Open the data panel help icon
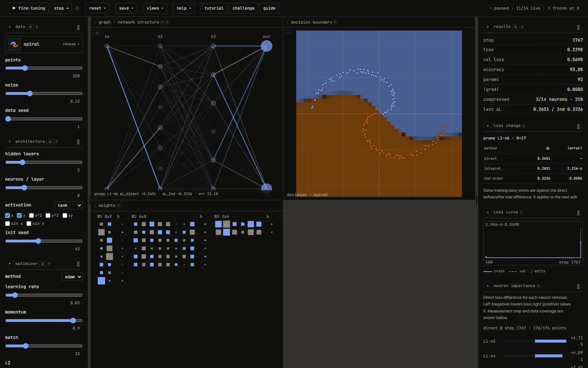588x368 pixels. click(36, 27)
